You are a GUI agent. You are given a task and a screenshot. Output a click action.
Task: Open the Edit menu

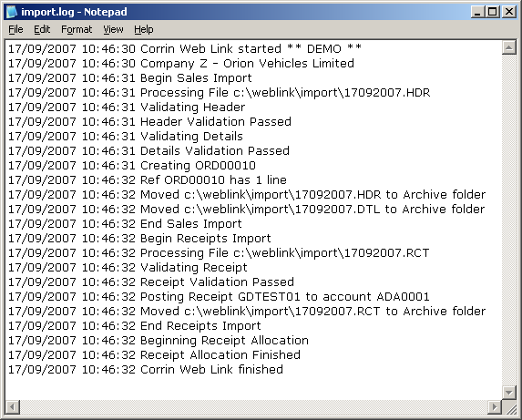click(x=42, y=30)
